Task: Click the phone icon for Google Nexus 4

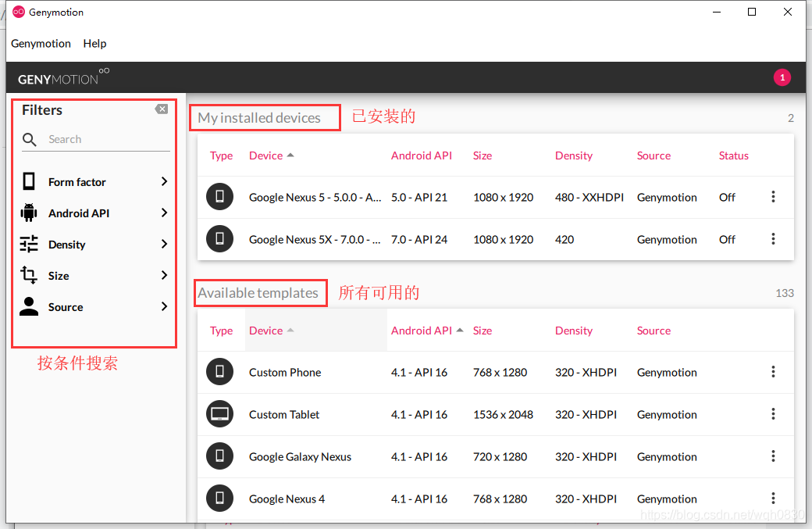Action: click(x=219, y=499)
